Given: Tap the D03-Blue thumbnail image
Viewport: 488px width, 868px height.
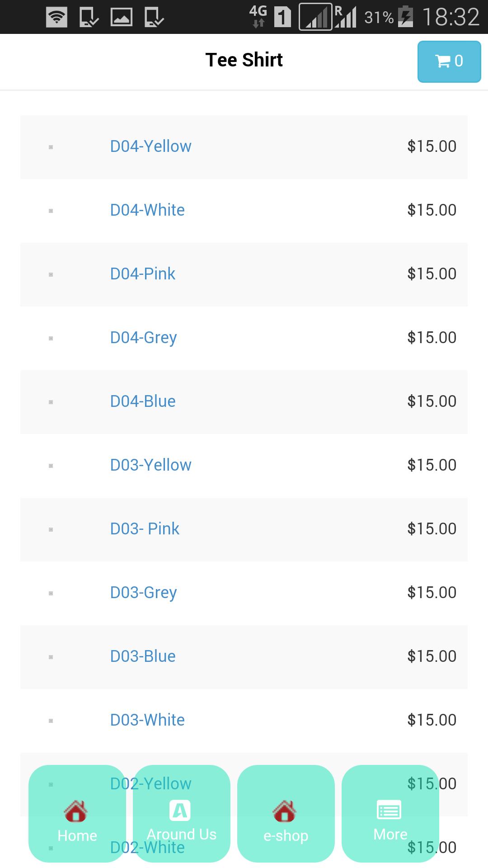Looking at the screenshot, I should (x=51, y=657).
